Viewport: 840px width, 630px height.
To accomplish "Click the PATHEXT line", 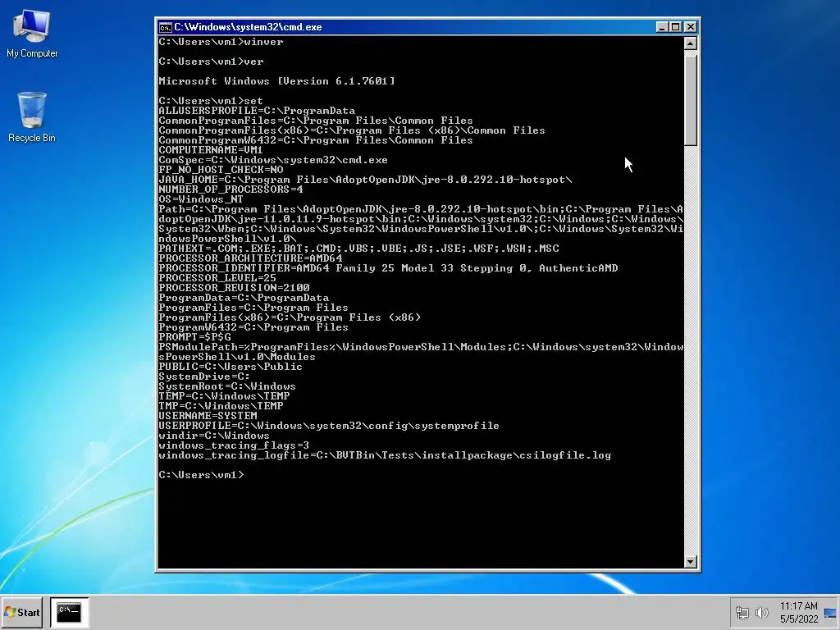I will 359,249.
